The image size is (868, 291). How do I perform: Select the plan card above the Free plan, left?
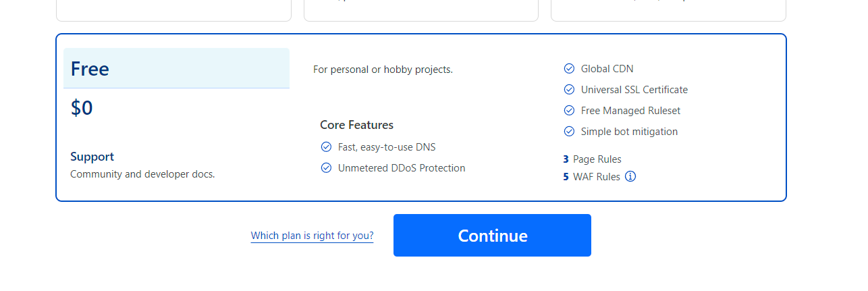pyautogui.click(x=173, y=10)
